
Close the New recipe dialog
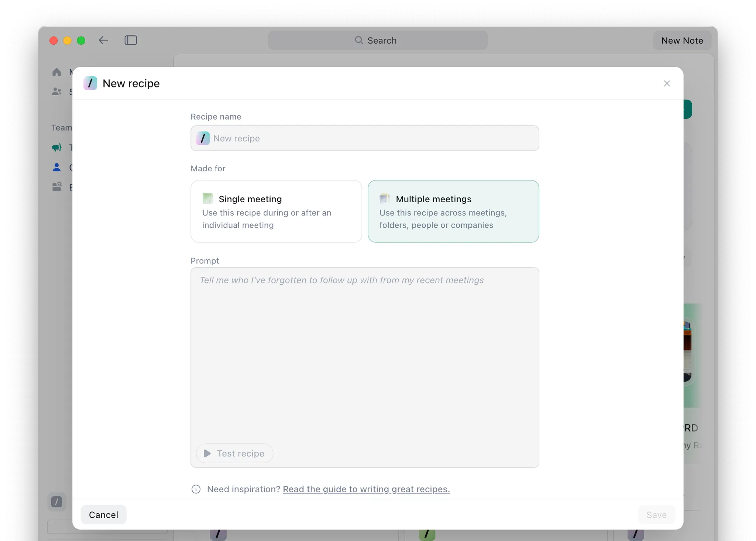coord(667,83)
